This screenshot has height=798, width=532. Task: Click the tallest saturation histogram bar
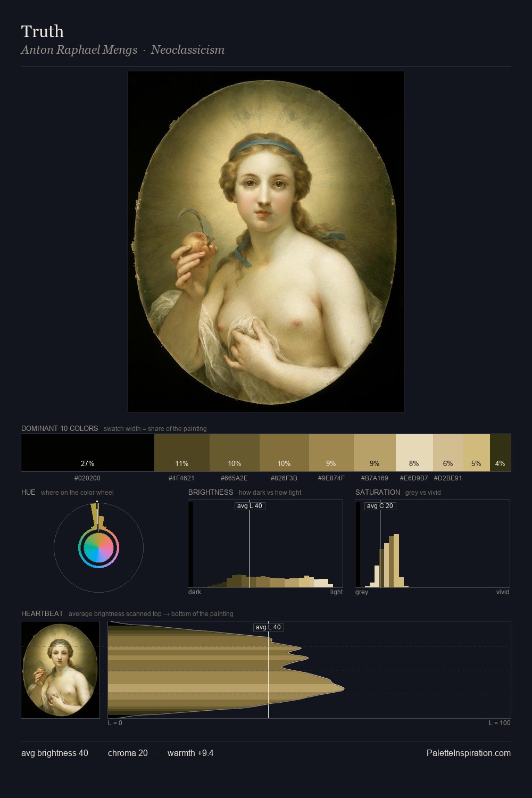click(x=396, y=561)
